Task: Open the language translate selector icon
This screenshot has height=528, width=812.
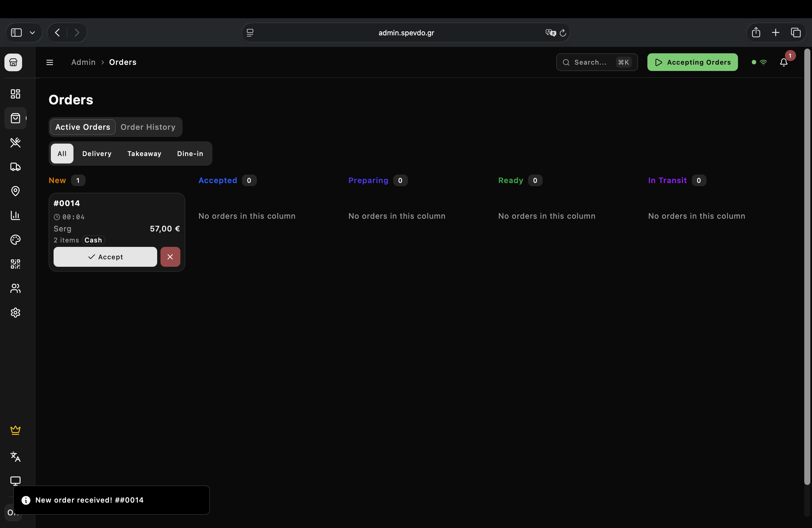Action: (x=15, y=456)
